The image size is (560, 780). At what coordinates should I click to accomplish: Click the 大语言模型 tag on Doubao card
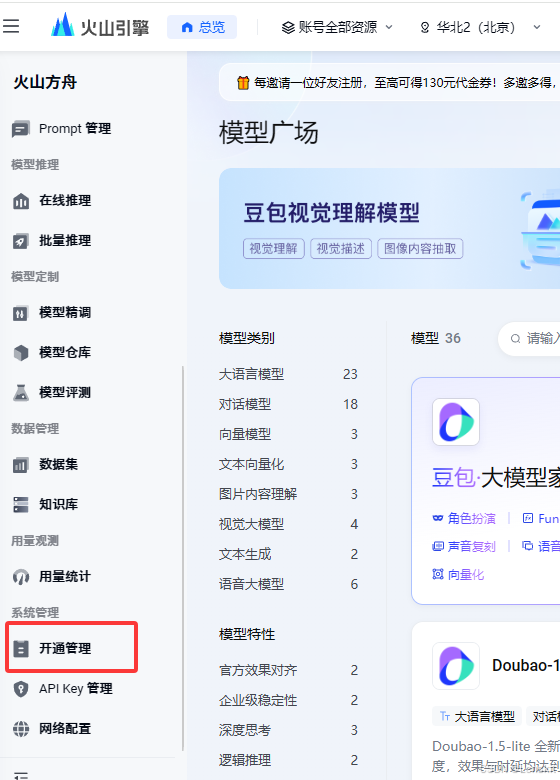pyautogui.click(x=477, y=716)
